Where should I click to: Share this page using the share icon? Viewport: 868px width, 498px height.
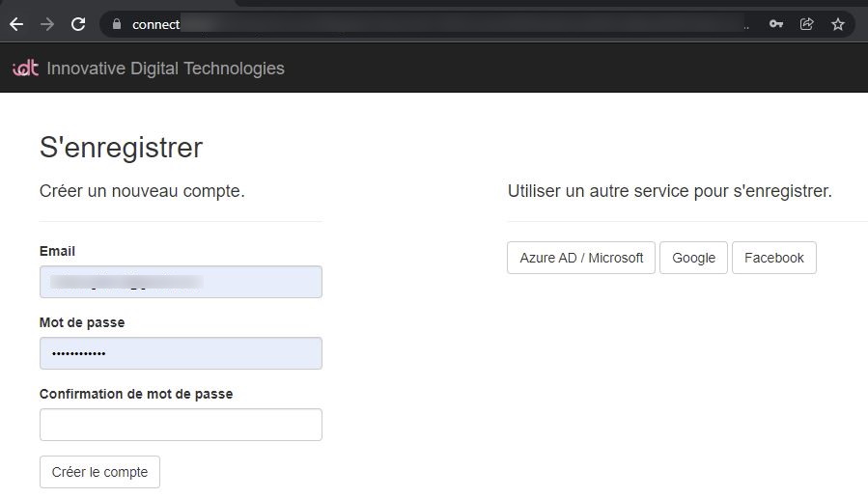pos(806,24)
